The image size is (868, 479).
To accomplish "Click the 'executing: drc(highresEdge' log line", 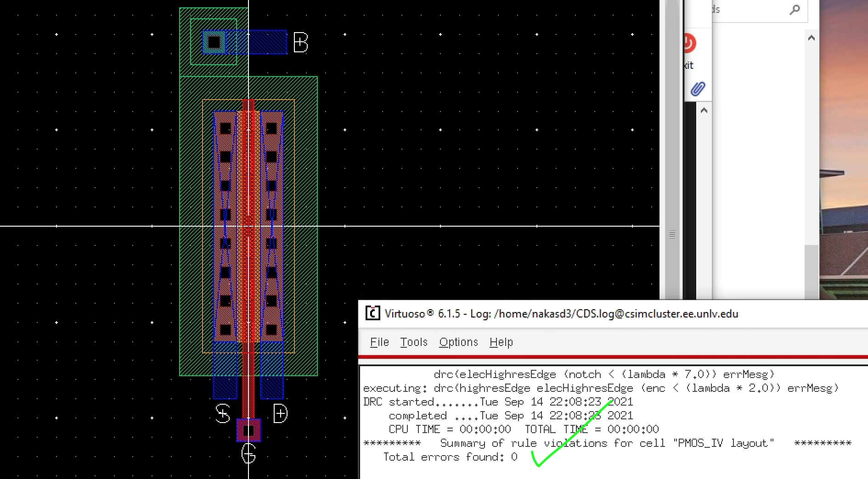I will tap(601, 388).
